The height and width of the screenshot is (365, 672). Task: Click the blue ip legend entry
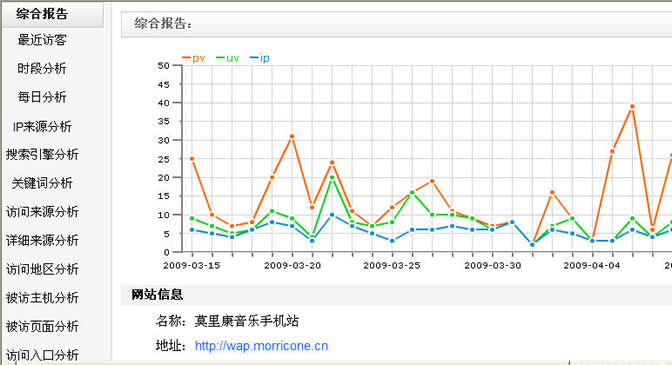tap(260, 58)
